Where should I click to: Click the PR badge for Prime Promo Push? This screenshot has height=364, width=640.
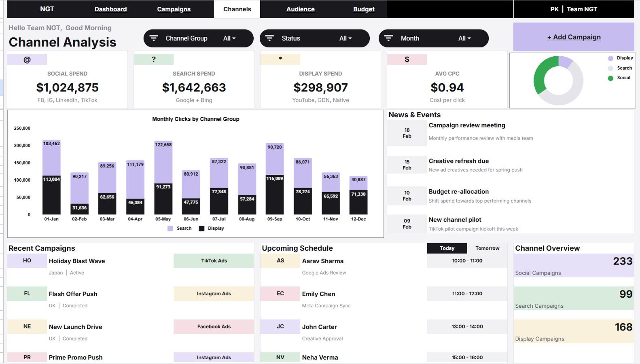27,357
